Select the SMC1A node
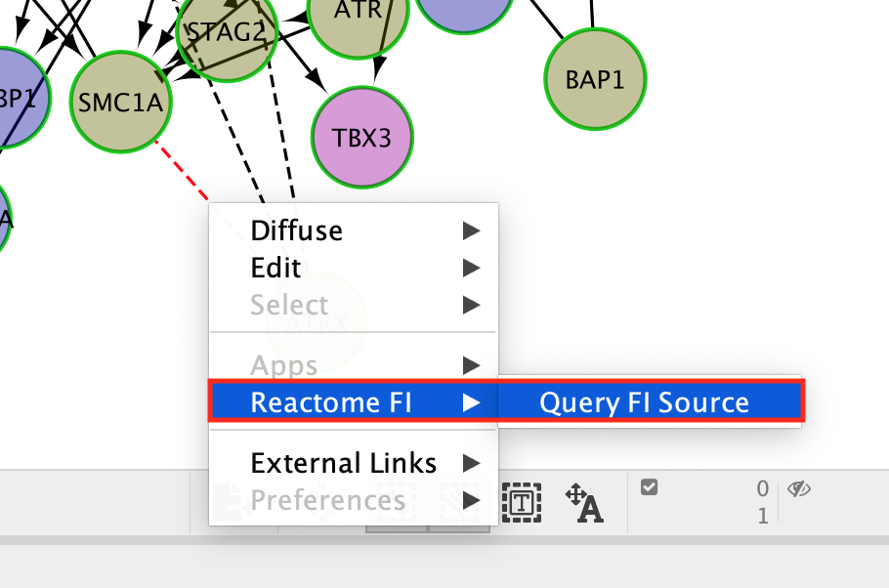The image size is (889, 588). tap(121, 102)
